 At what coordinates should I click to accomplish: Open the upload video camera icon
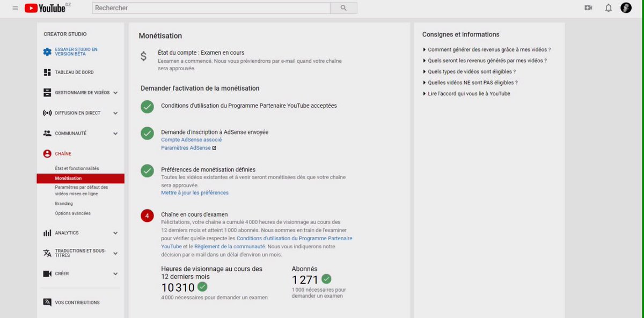pyautogui.click(x=588, y=8)
